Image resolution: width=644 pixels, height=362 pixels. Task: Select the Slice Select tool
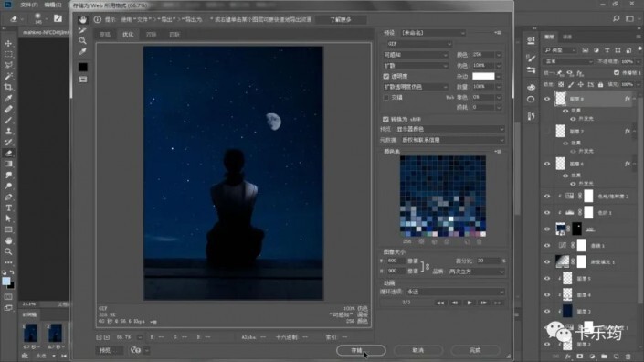click(x=82, y=30)
